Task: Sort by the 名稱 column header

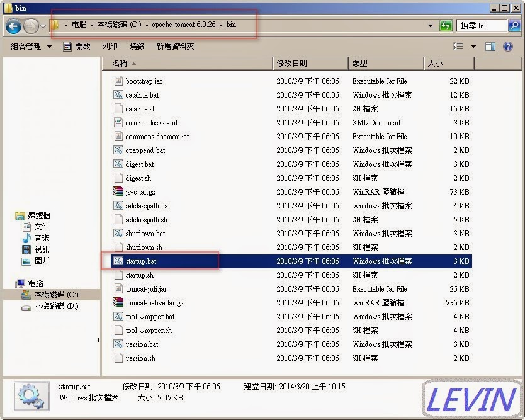Action: point(188,64)
